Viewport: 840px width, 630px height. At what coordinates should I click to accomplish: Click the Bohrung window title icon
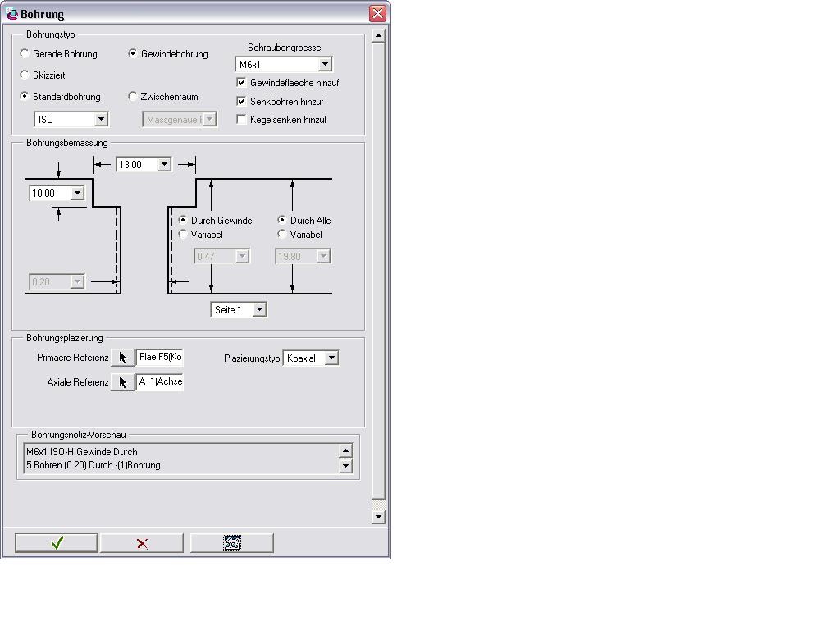click(x=11, y=13)
